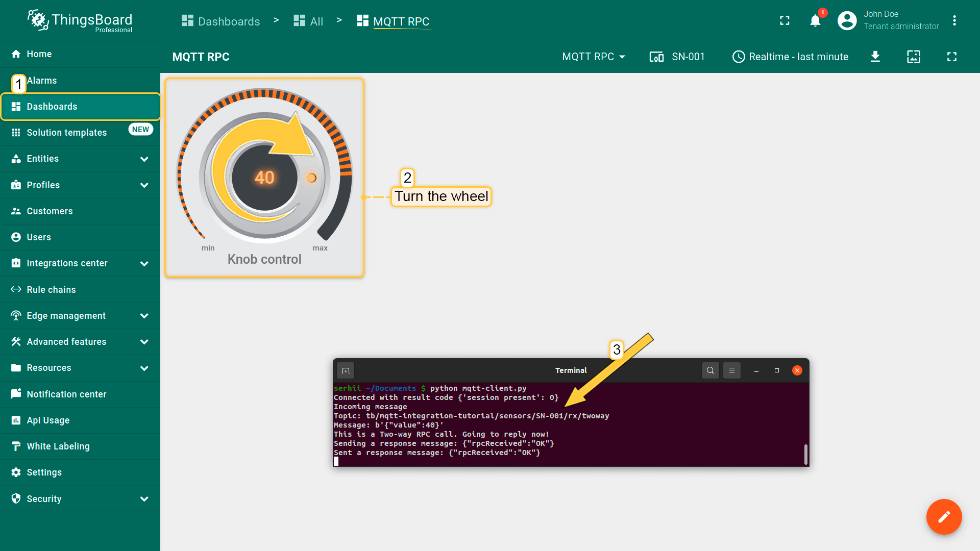Go to Home menu item
This screenshot has width=980, height=551.
[x=39, y=54]
